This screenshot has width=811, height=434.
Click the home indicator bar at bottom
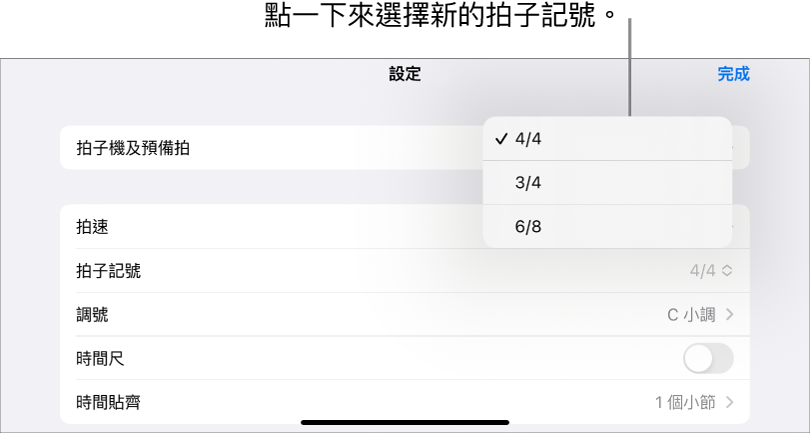(405, 422)
